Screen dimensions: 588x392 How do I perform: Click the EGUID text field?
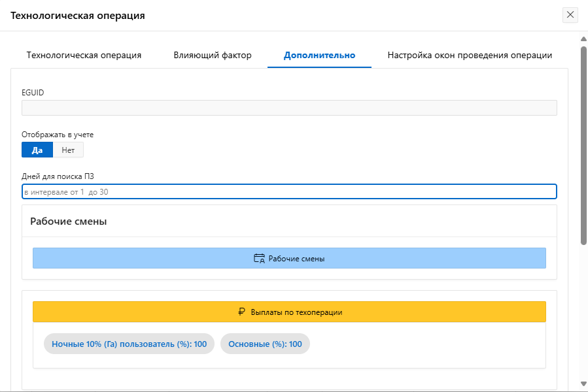pos(289,108)
